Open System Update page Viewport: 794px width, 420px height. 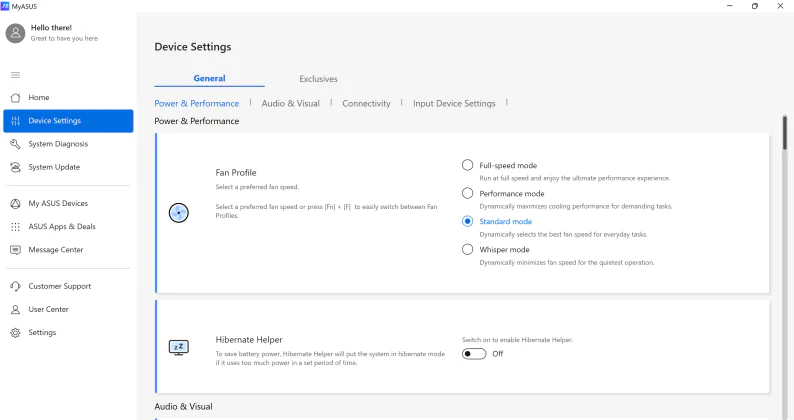[68, 167]
